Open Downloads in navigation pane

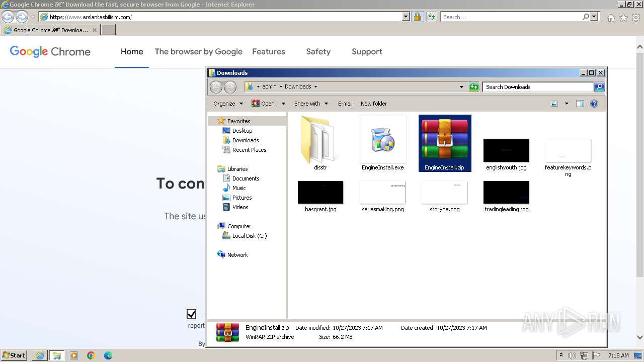[246, 140]
